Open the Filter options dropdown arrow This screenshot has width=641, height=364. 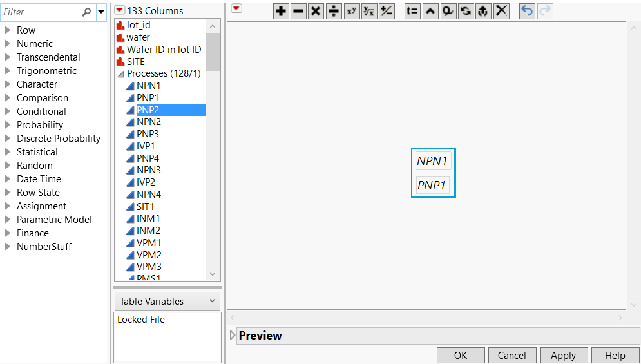point(101,12)
